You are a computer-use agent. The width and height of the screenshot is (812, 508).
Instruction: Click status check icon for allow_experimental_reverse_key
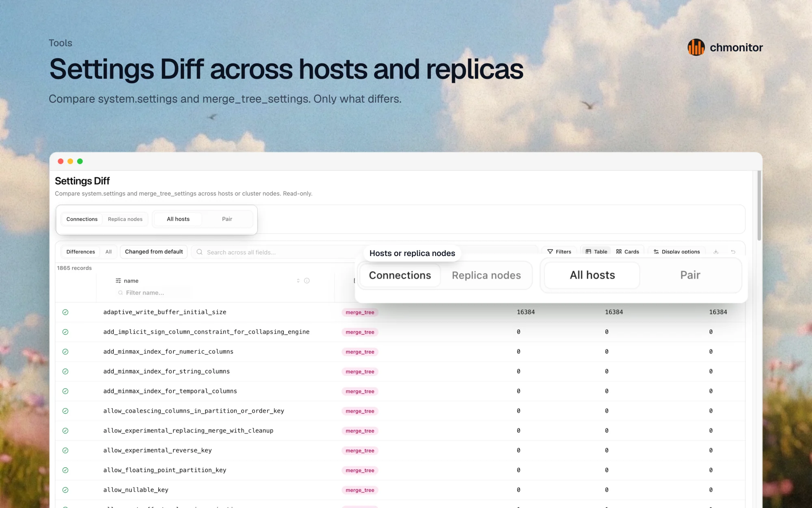[x=65, y=450]
